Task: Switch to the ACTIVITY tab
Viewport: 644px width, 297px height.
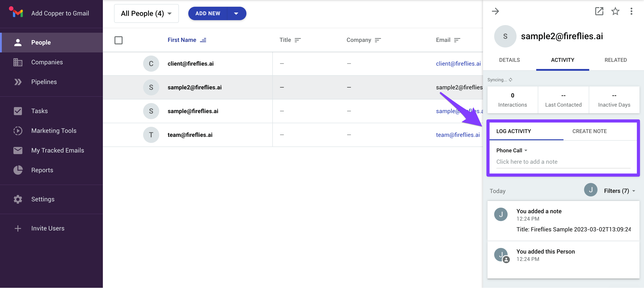Action: point(563,60)
